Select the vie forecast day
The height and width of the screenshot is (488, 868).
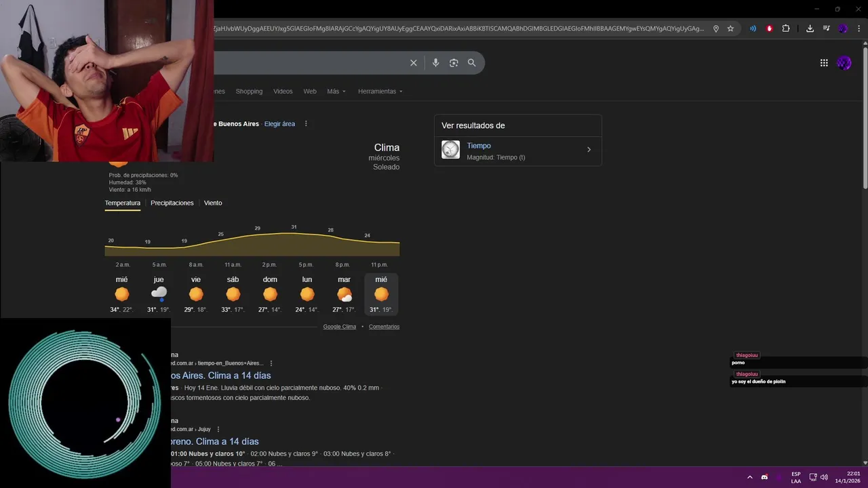[x=196, y=294]
